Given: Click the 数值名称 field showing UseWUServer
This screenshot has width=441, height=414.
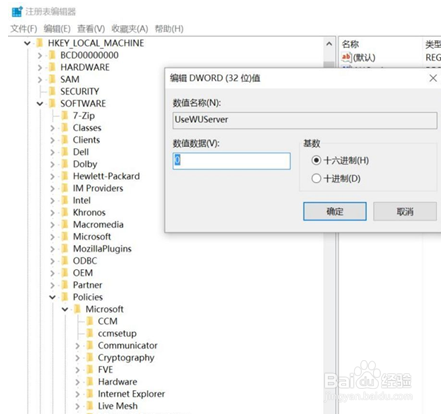Looking at the screenshot, I should coord(305,120).
